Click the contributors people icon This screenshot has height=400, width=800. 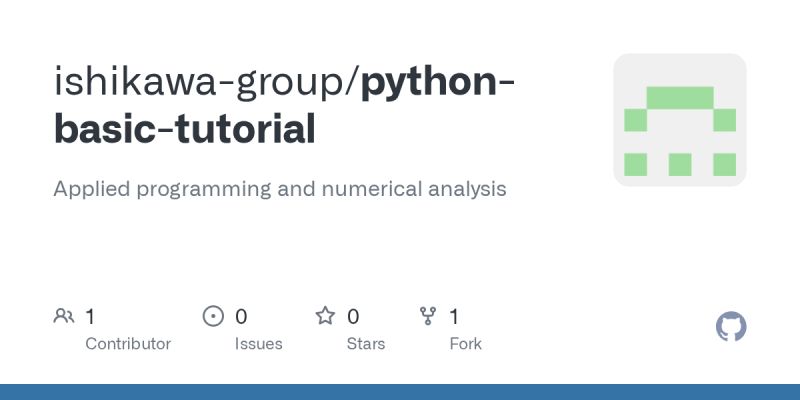64,317
